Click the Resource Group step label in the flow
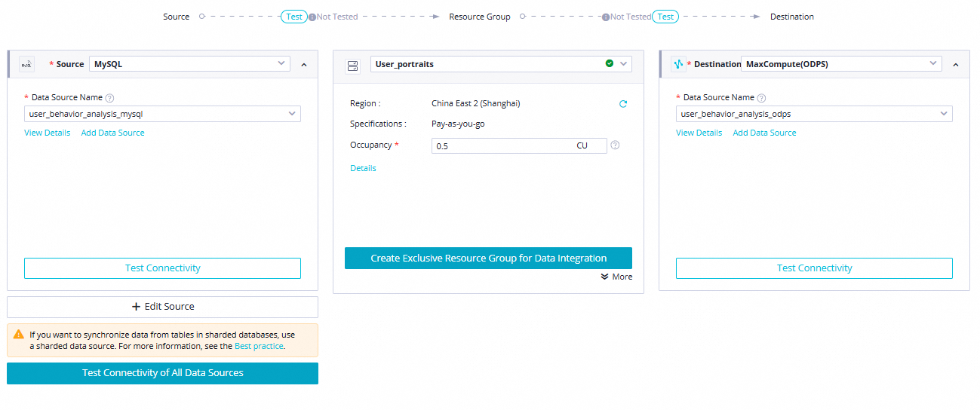980x410 pixels. pos(479,17)
